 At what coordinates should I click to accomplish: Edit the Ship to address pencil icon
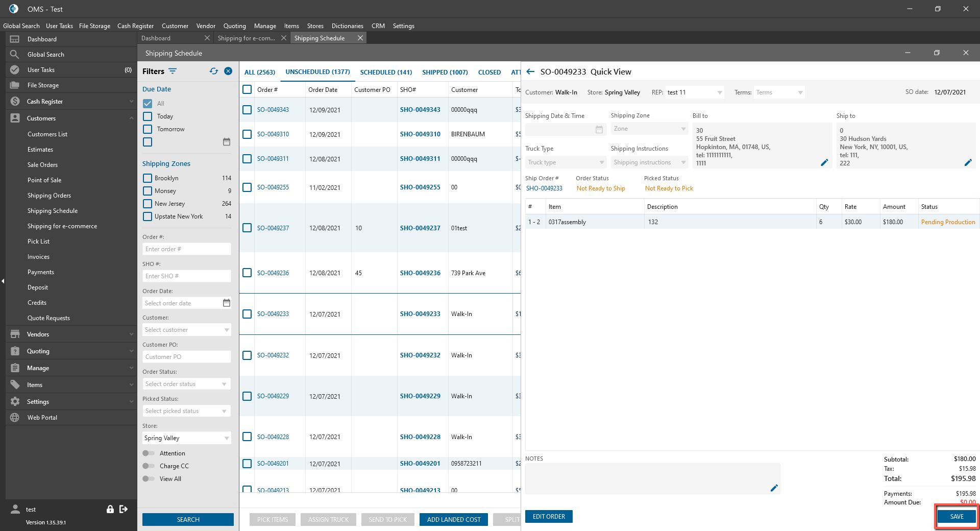968,162
